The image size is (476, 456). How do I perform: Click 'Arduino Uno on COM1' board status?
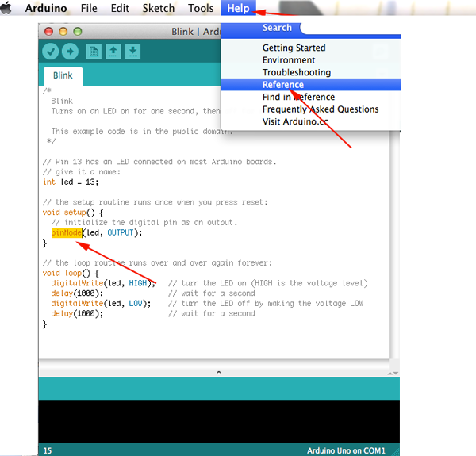346,450
